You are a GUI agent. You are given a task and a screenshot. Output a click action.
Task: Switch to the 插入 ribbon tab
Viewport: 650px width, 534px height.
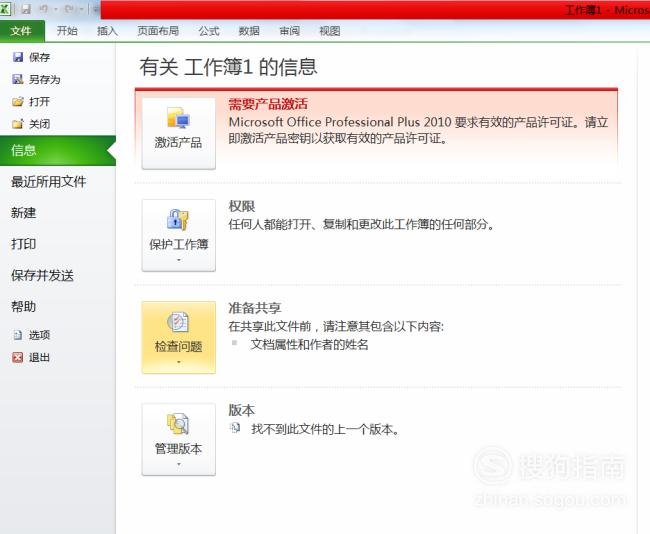(x=107, y=31)
